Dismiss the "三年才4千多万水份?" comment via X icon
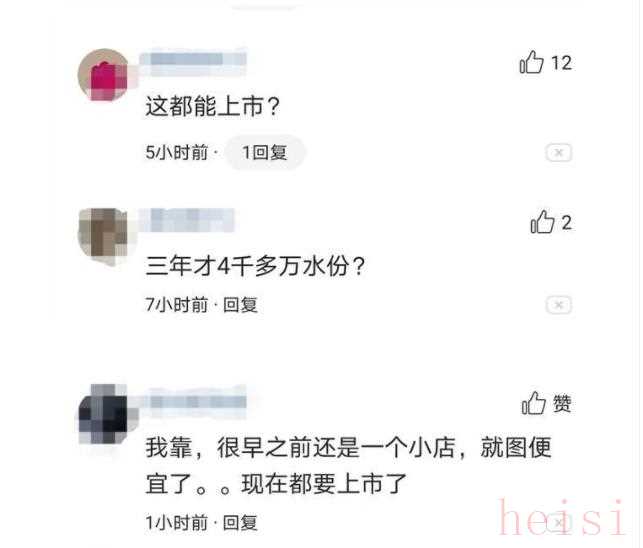 point(559,305)
